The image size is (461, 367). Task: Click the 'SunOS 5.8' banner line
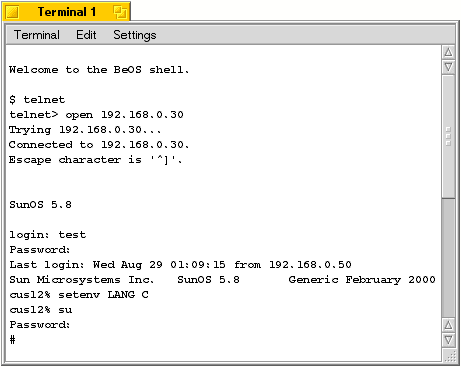(40, 205)
